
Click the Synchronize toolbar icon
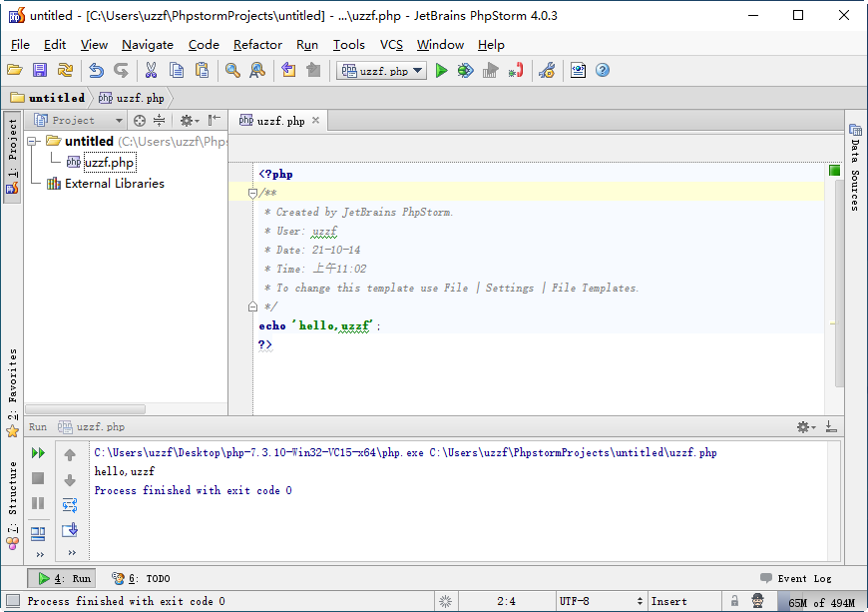[x=65, y=70]
